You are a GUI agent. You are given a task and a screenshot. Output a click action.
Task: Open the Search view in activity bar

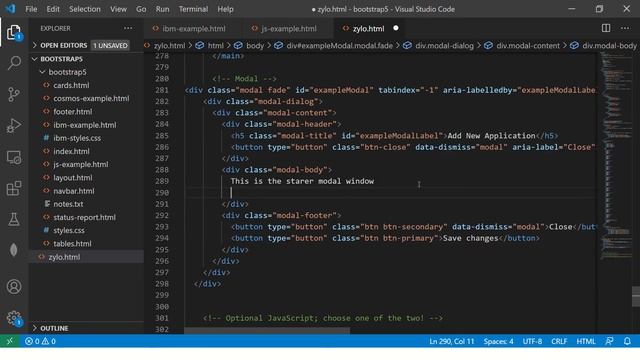coord(14,63)
